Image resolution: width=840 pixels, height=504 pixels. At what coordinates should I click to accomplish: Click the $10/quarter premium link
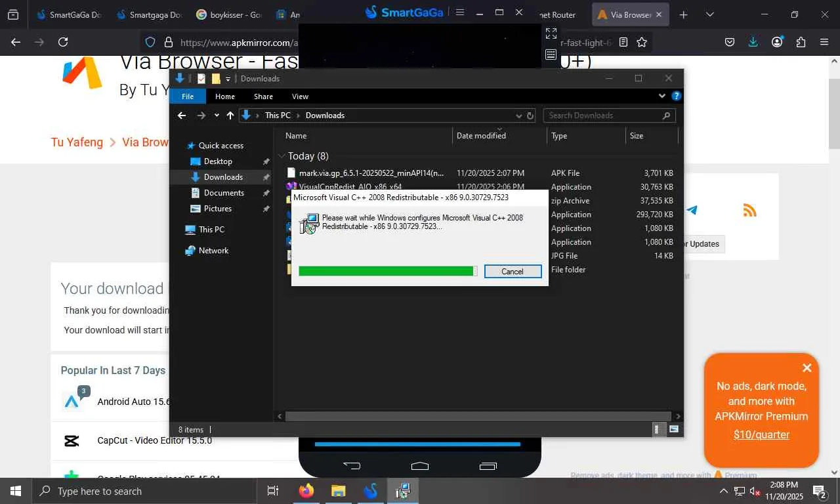pos(761,434)
